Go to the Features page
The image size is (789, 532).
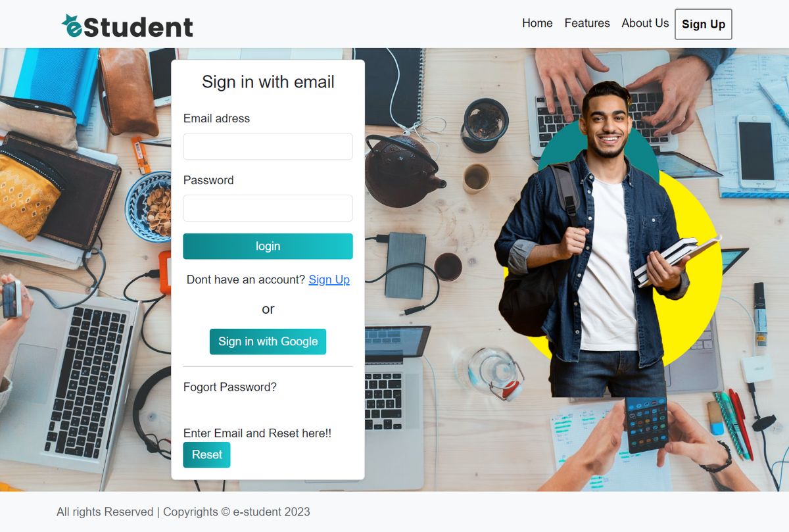click(x=587, y=23)
